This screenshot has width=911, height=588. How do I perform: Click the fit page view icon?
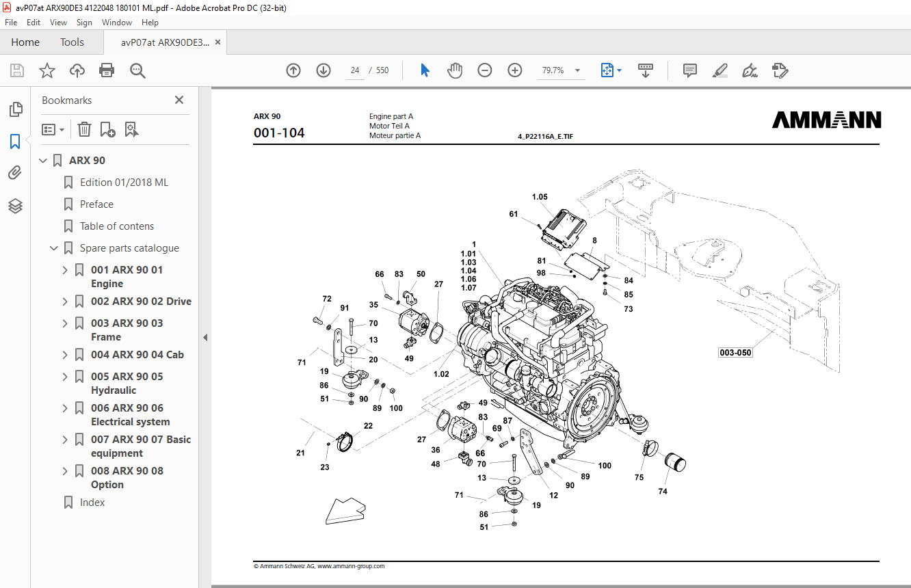point(607,70)
